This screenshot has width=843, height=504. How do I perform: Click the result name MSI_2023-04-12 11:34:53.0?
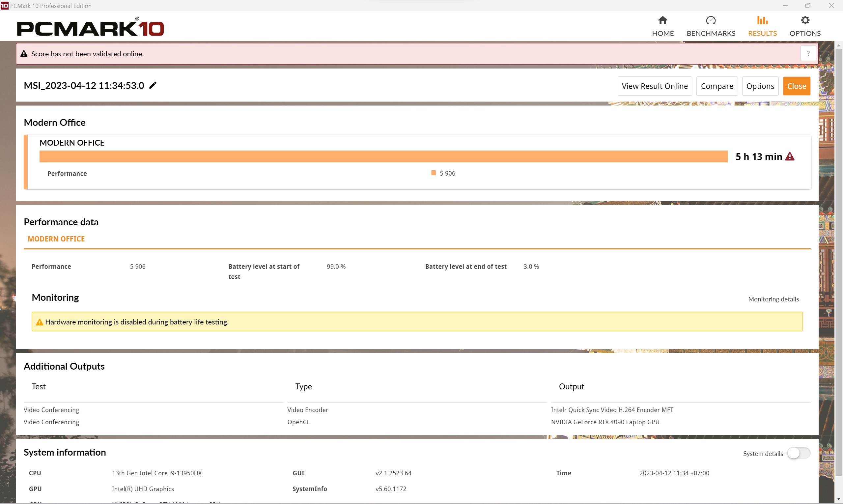[84, 86]
